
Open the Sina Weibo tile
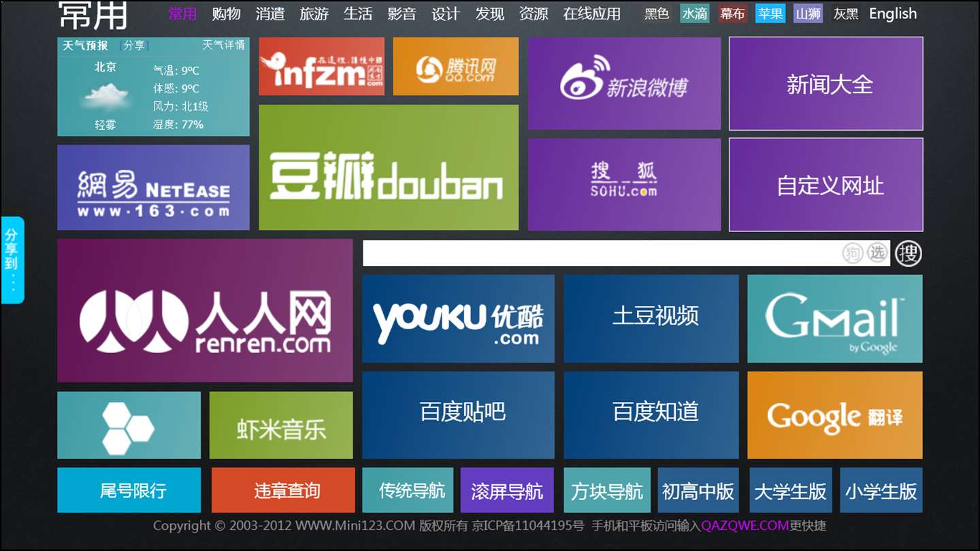point(624,83)
